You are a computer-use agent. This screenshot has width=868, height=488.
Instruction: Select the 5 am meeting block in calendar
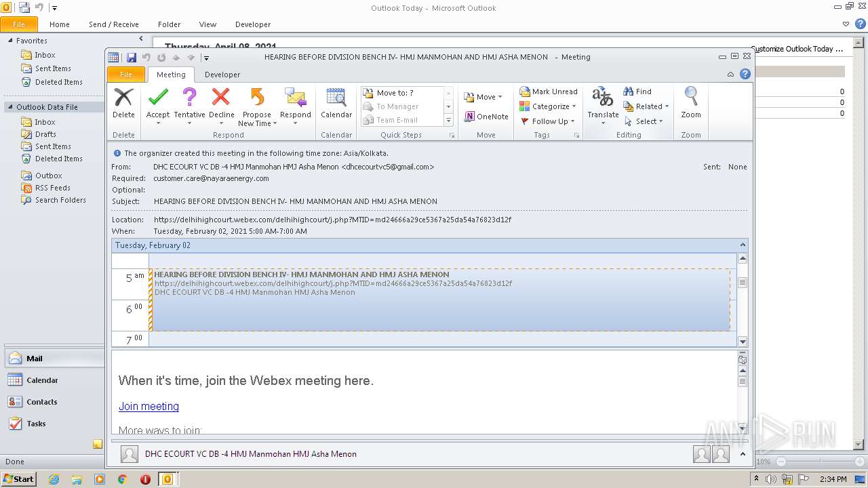(x=441, y=300)
